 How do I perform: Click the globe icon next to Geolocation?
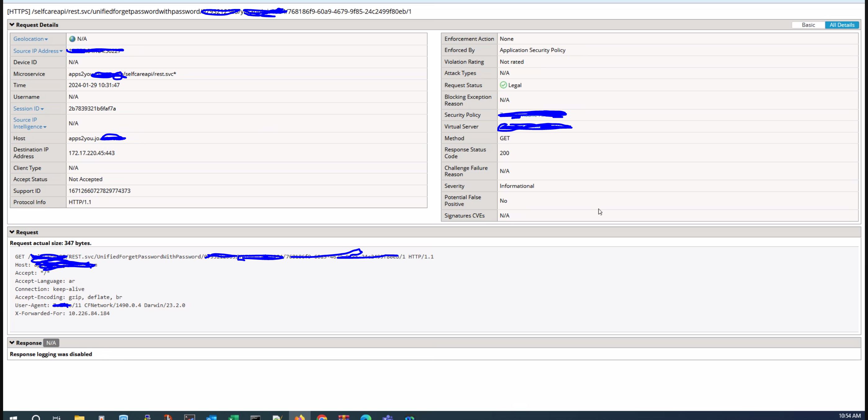[72, 39]
